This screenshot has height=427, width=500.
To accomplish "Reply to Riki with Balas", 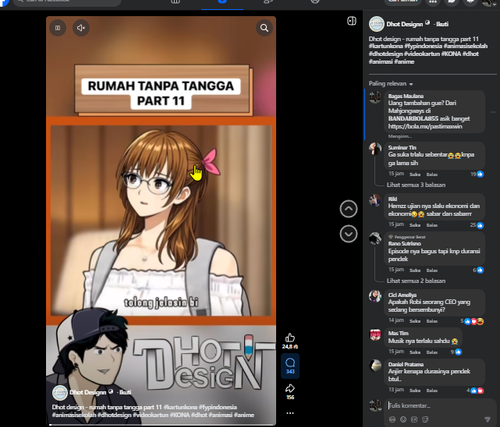I will (432, 225).
